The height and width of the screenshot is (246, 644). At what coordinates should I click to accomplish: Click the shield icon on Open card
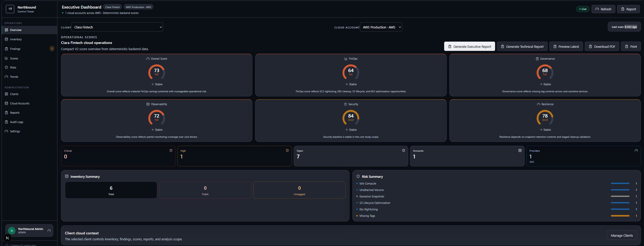(404, 150)
